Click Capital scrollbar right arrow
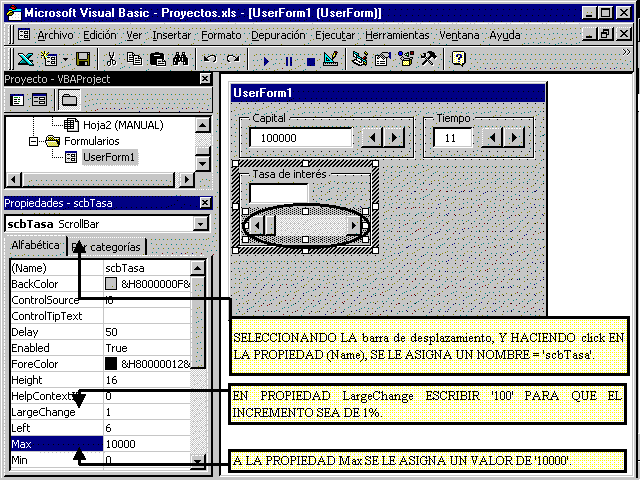The height and width of the screenshot is (480, 640). point(393,138)
